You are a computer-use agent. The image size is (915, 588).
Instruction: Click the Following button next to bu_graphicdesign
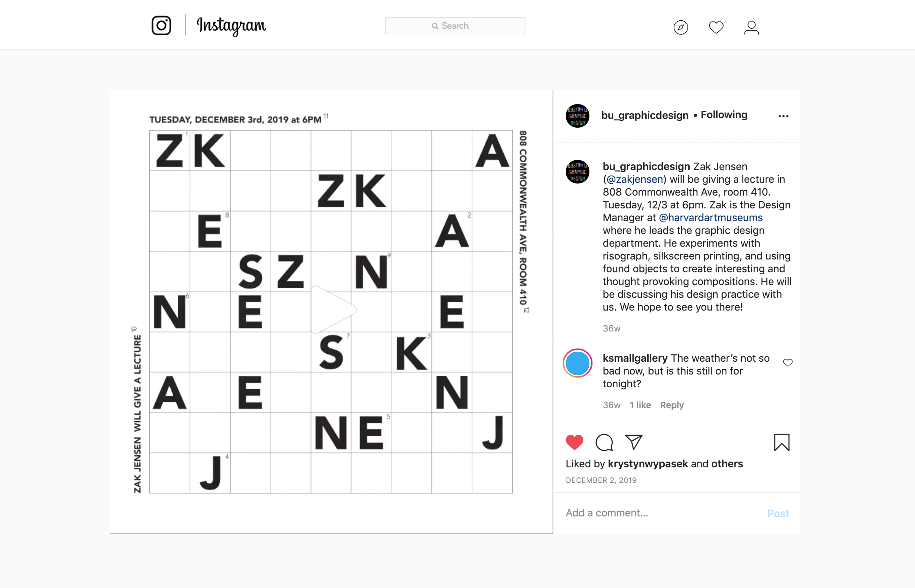(x=724, y=115)
